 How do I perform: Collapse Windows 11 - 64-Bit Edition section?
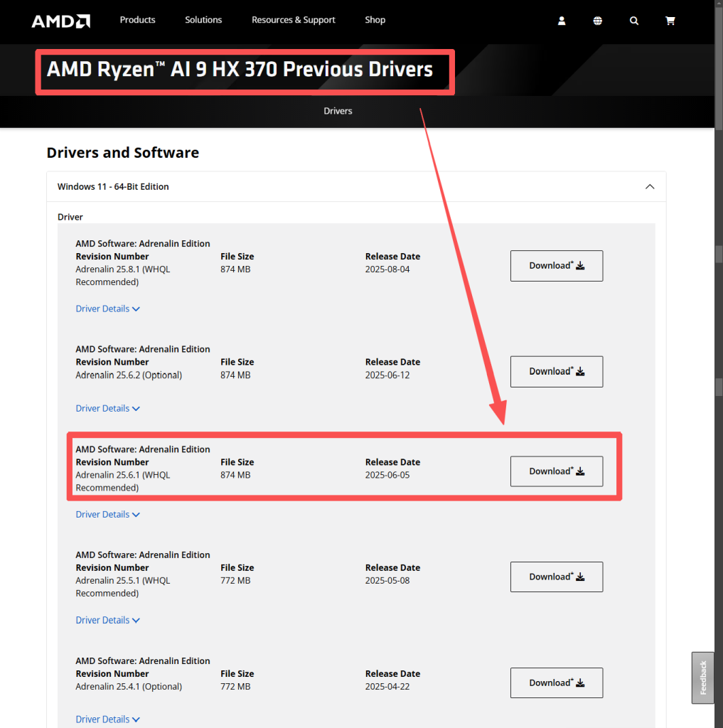coord(649,187)
